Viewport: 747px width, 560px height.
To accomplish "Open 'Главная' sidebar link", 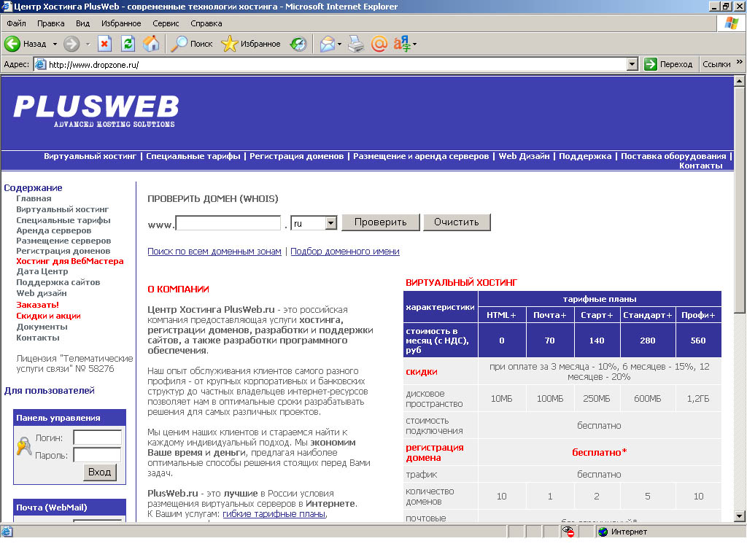I will (34, 198).
